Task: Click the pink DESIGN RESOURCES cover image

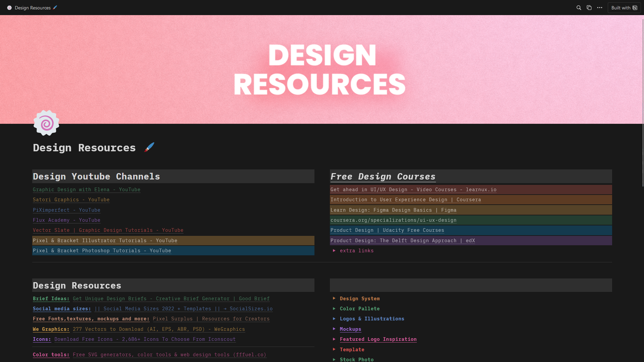Action: tap(321, 69)
